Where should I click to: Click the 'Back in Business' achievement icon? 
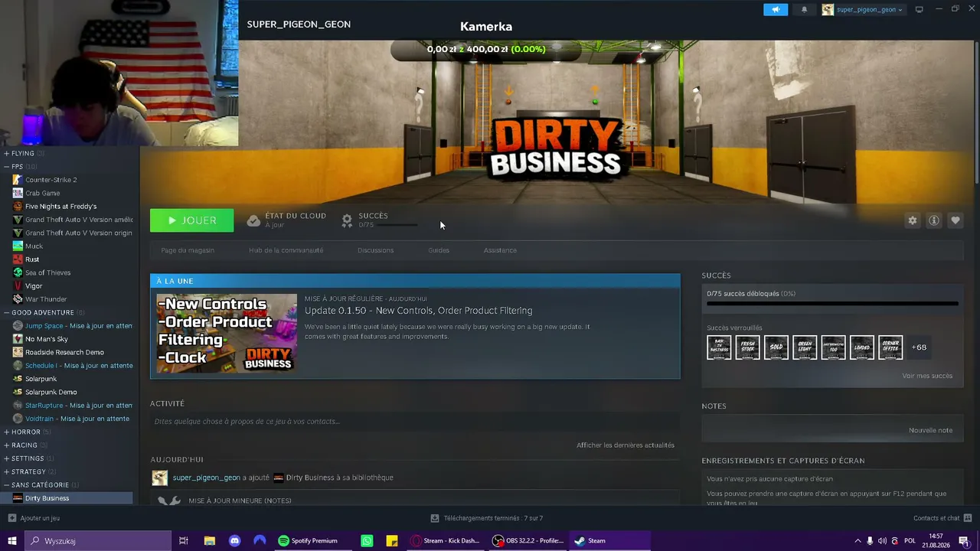coord(719,347)
